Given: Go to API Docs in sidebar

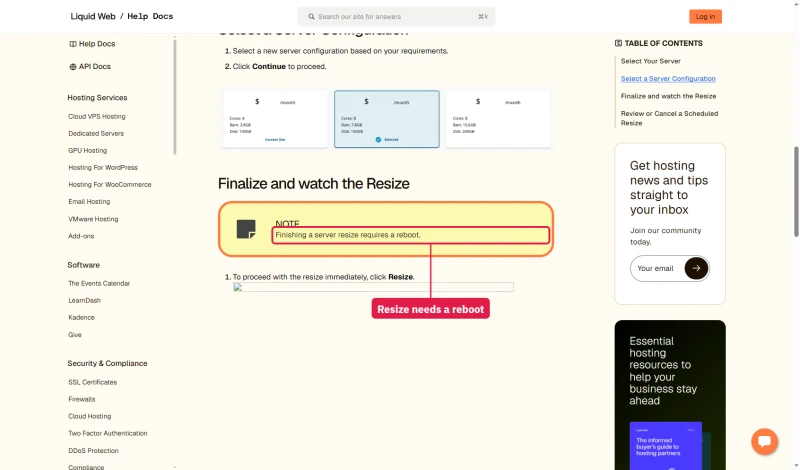Looking at the screenshot, I should [94, 66].
